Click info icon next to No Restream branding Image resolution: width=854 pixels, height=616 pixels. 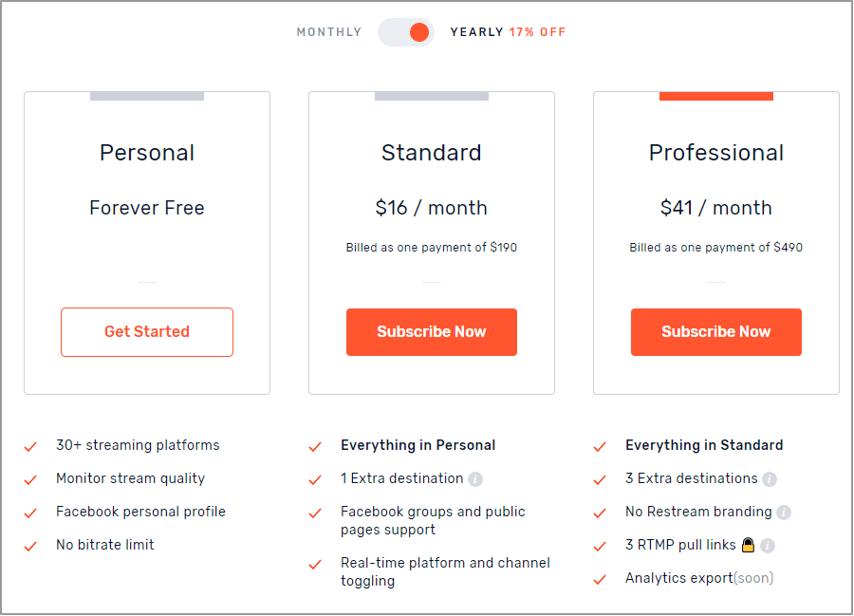coord(783,513)
